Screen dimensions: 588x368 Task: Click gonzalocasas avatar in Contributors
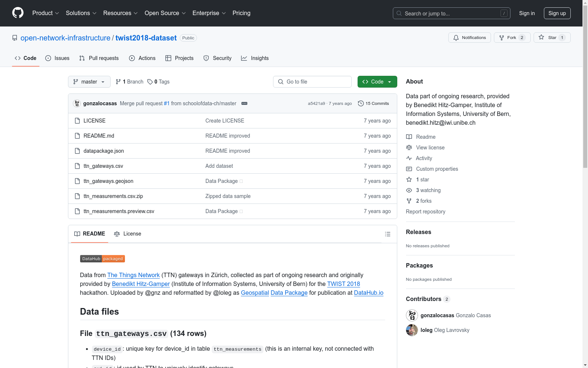point(412,315)
